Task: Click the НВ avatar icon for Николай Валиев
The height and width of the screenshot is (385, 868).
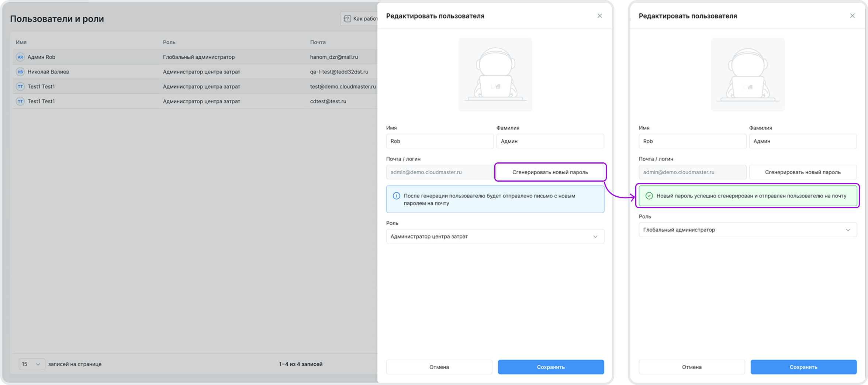Action: 20,72
